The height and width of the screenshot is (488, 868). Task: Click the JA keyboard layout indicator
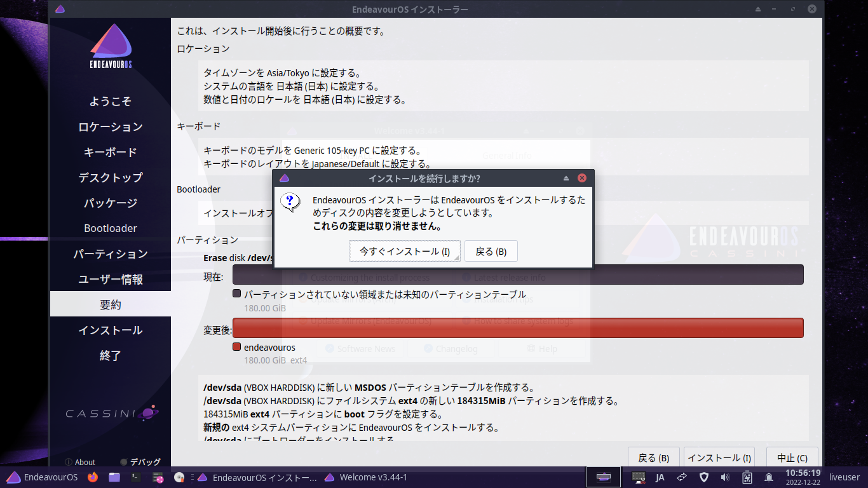pos(660,477)
